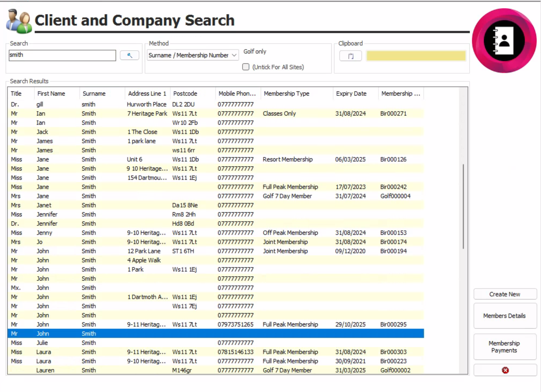The width and height of the screenshot is (541, 392).
Task: Select John Smith at 1 Park
Action: coord(216,269)
